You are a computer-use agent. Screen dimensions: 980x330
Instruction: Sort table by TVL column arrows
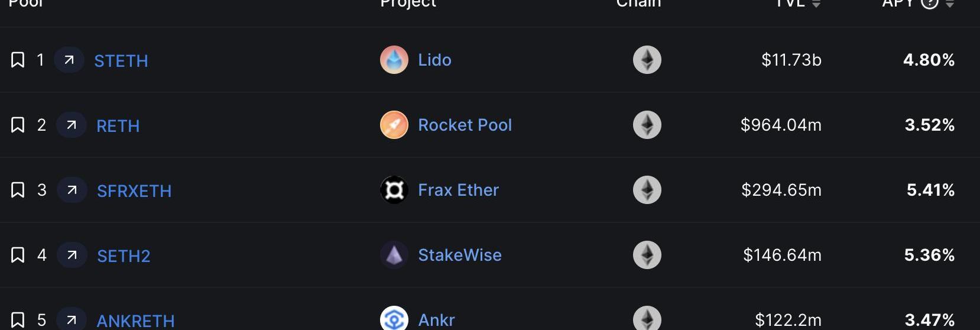(x=816, y=4)
